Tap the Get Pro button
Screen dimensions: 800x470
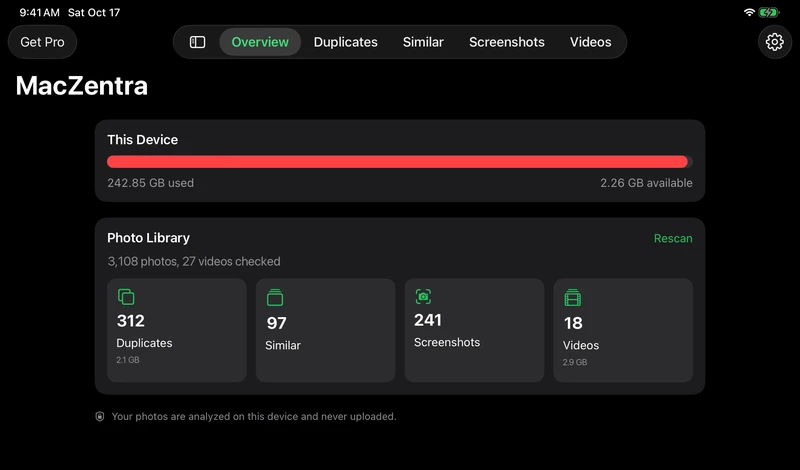[x=42, y=42]
